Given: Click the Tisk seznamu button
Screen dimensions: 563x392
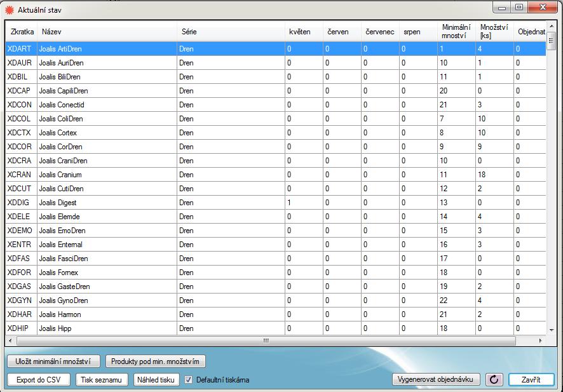Looking at the screenshot, I should coord(101,379).
